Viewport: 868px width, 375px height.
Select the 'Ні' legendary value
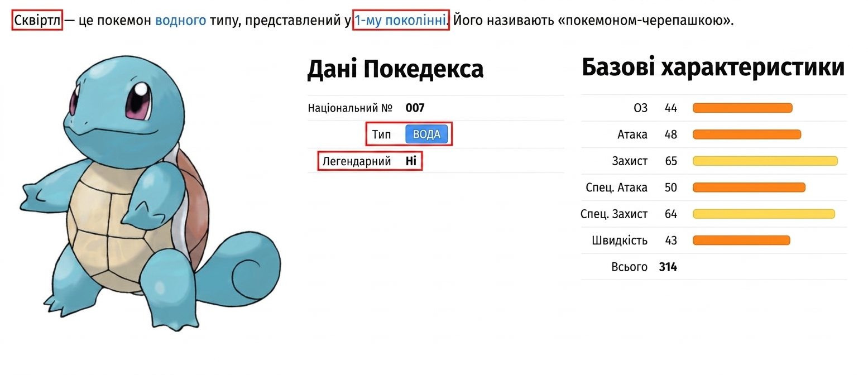click(411, 162)
